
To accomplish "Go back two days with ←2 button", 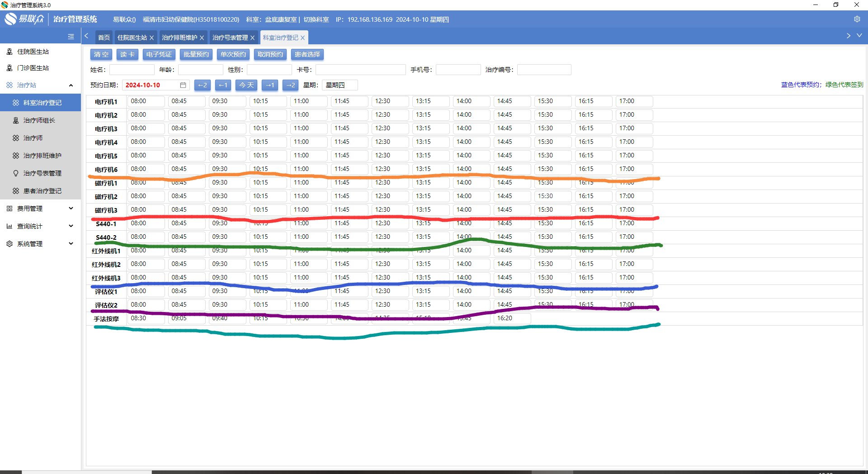I will [203, 85].
